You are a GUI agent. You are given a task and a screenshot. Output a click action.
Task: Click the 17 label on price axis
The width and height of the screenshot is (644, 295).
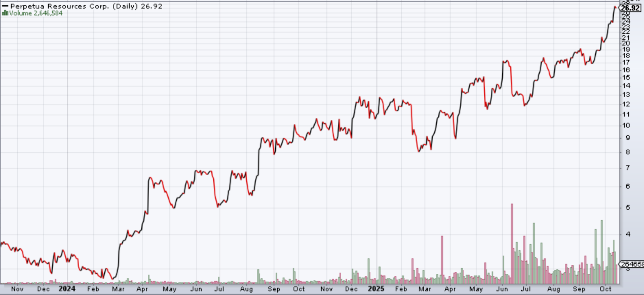[626, 62]
